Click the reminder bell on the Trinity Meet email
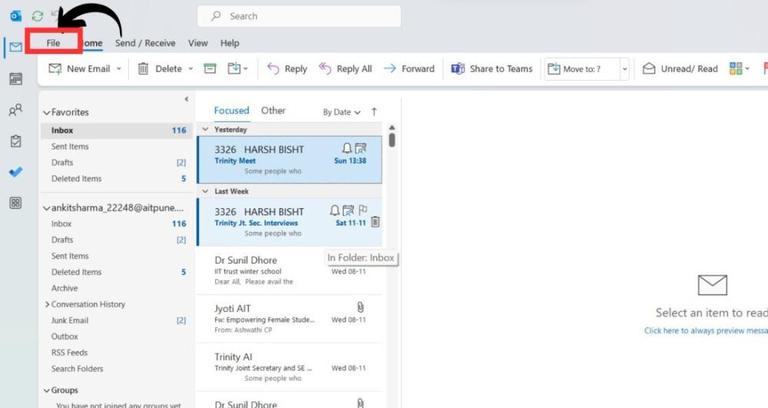Viewport: 768px width, 408px height. coord(347,148)
